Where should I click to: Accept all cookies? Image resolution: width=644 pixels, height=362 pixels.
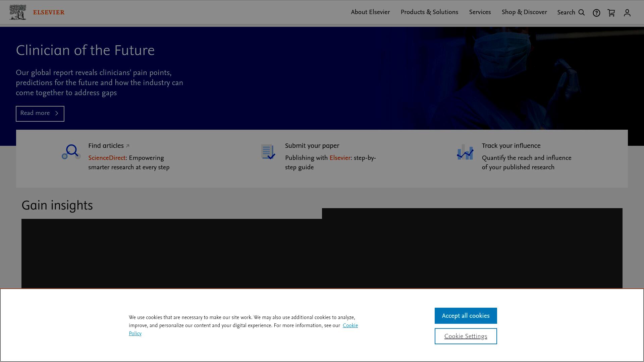click(466, 316)
